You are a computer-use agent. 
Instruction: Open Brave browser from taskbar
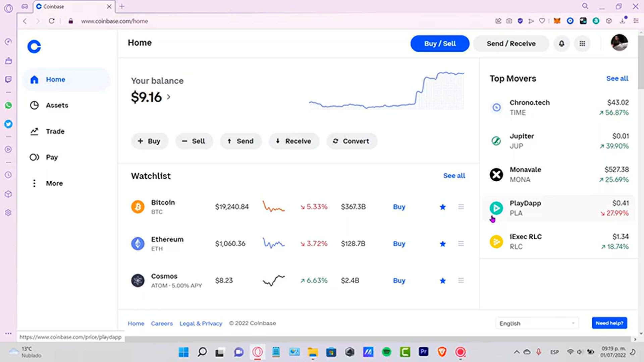point(442,352)
